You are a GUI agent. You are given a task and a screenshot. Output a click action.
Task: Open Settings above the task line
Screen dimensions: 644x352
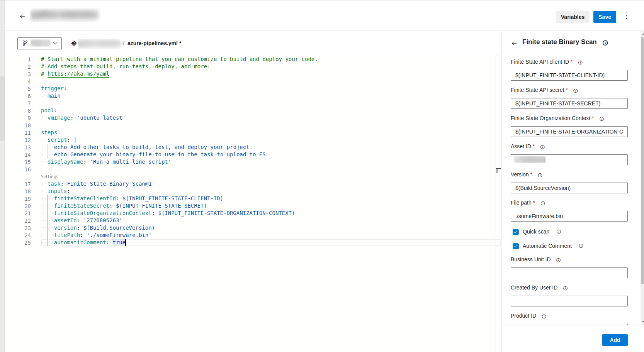[49, 177]
